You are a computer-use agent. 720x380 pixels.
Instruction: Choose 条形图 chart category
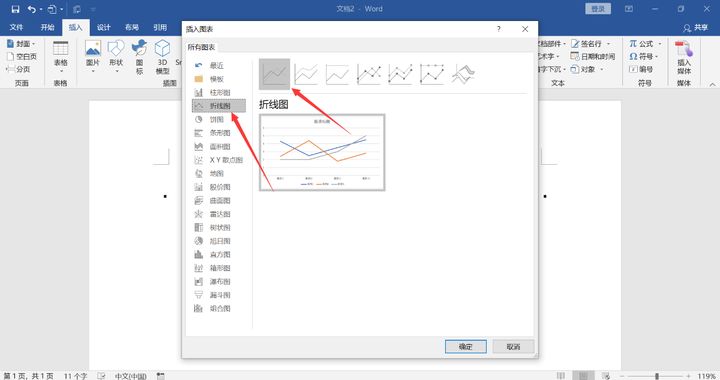click(219, 133)
